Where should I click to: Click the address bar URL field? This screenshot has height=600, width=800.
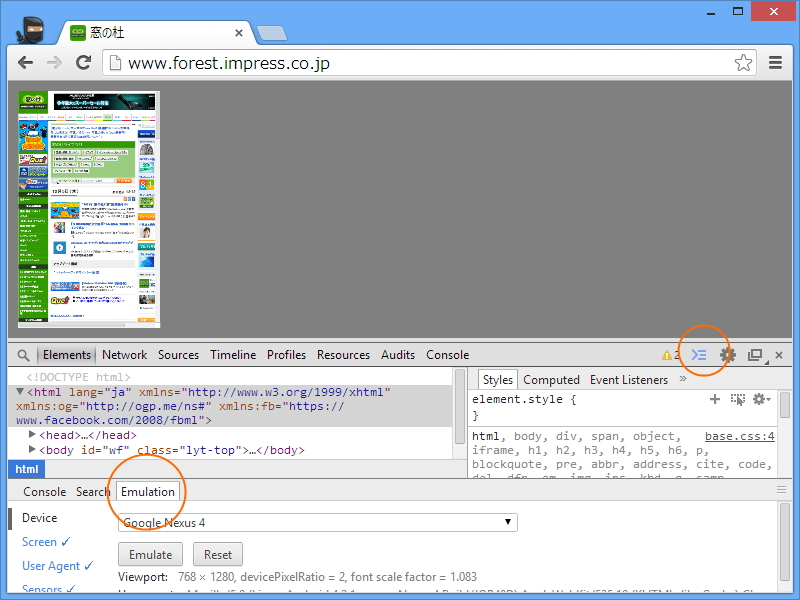coord(429,63)
